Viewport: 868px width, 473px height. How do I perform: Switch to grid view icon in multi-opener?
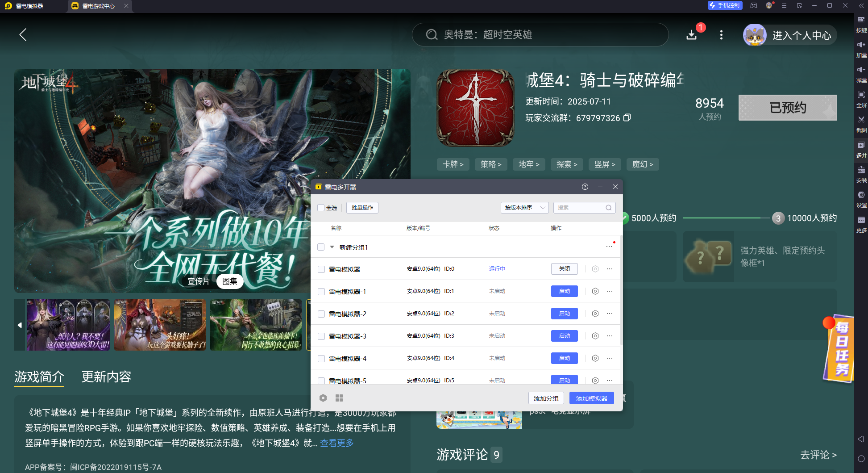tap(339, 398)
